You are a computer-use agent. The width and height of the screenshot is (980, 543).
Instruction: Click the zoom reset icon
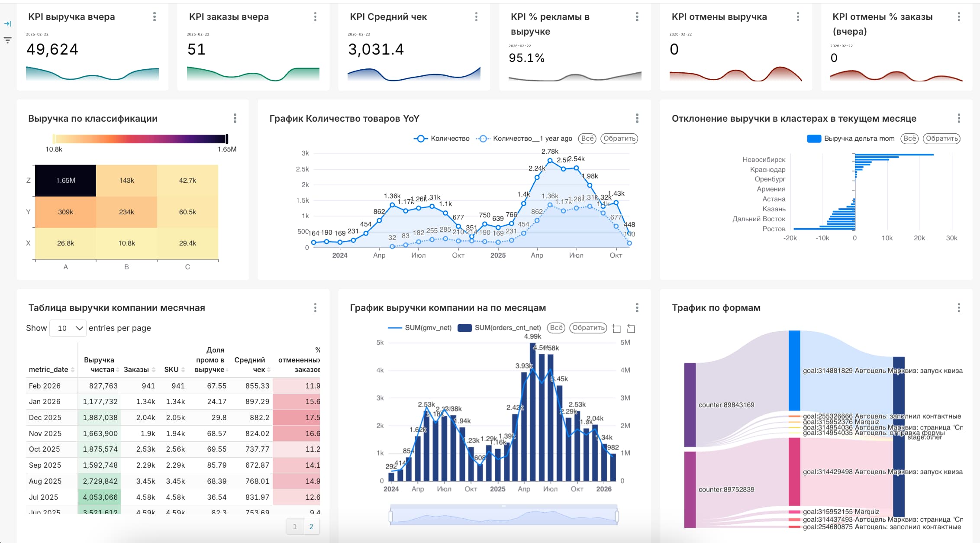tap(631, 329)
